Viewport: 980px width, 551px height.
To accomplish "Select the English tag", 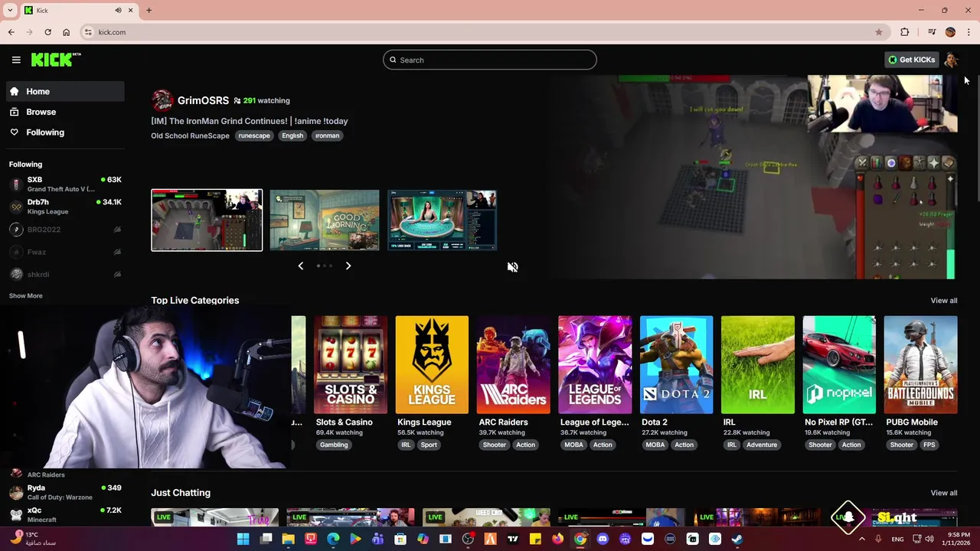I will point(292,135).
